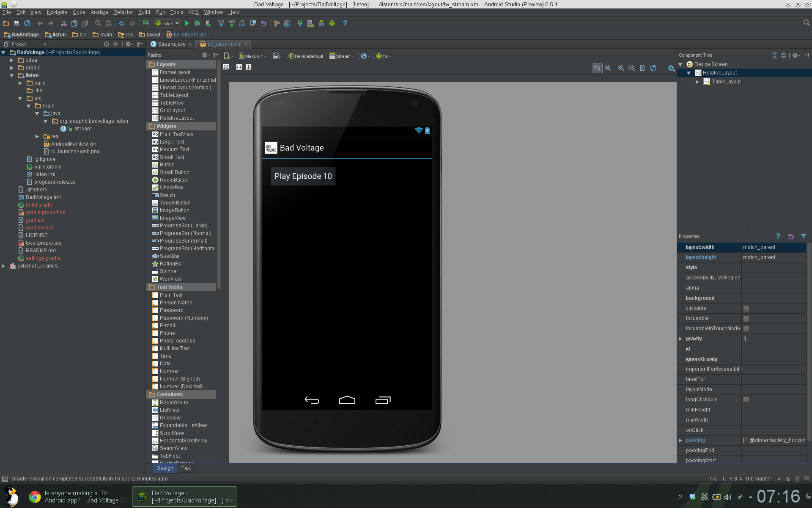Screen dimensions: 812x508
Task: Expand External Libraries node
Action: tap(3, 266)
